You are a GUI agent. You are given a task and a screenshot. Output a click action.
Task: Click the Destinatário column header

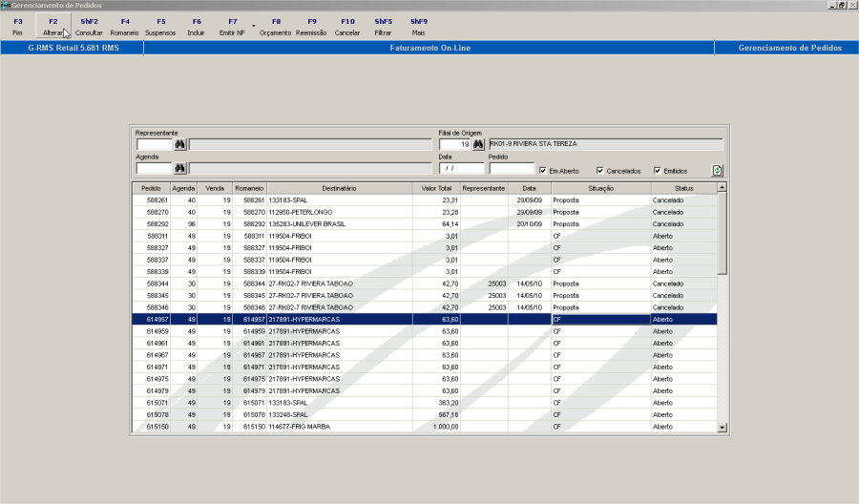pos(339,188)
